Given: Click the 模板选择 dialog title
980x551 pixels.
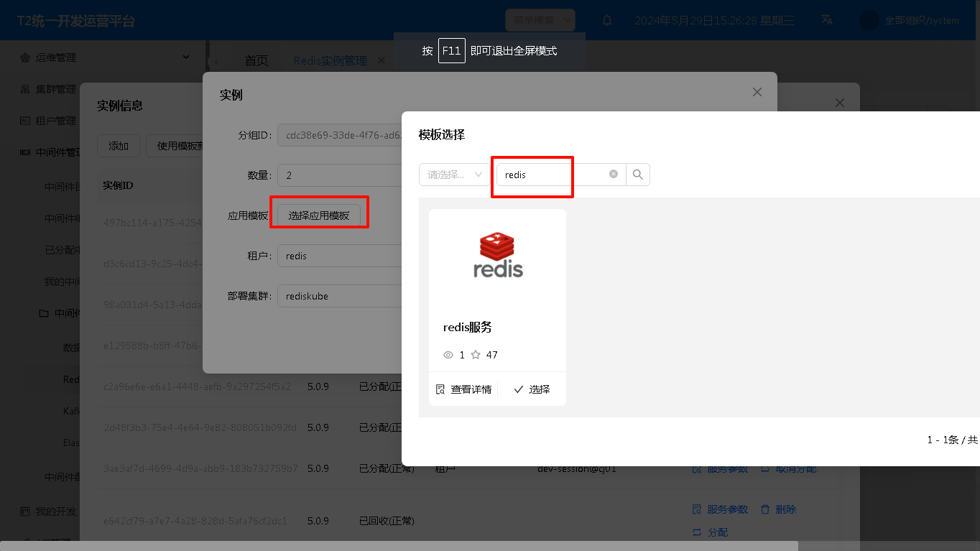Looking at the screenshot, I should tap(442, 134).
